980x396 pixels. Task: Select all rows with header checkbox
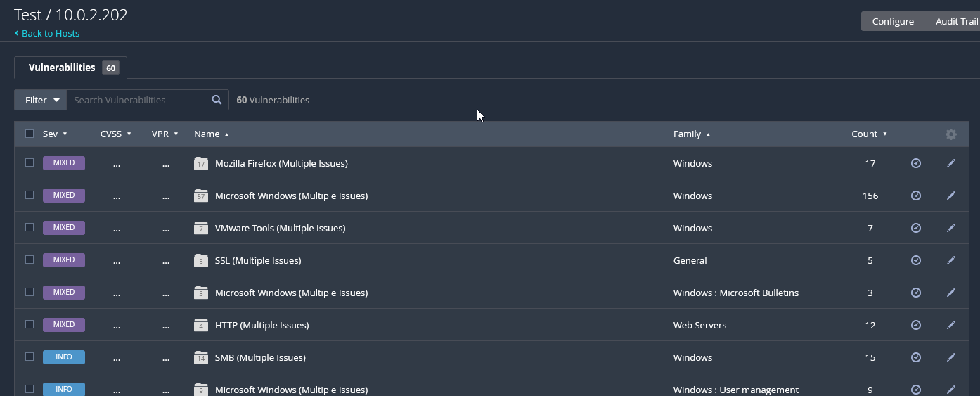click(x=30, y=134)
